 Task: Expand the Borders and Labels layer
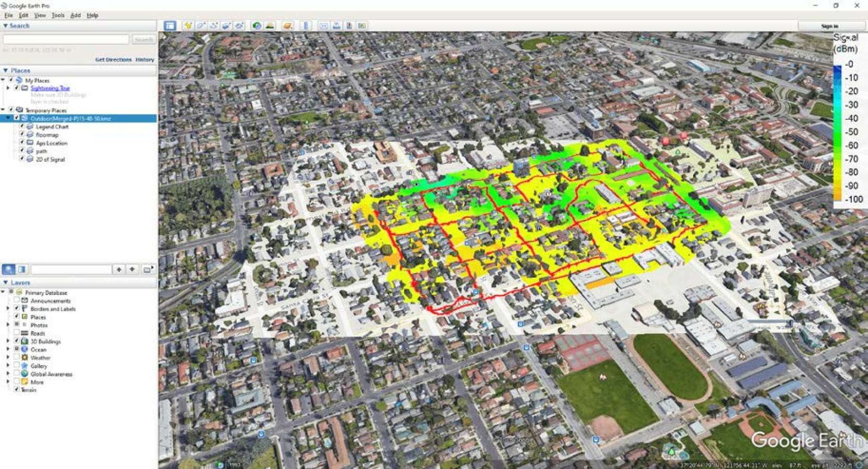[8, 308]
